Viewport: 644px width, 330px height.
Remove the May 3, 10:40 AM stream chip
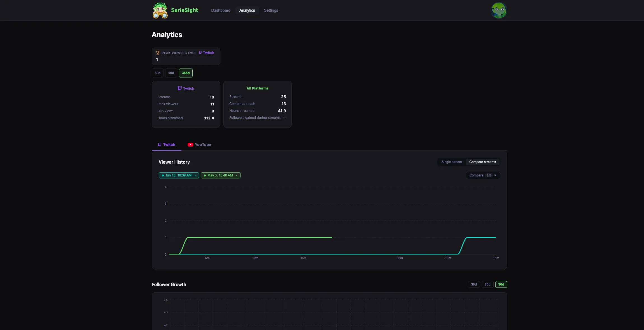[237, 175]
